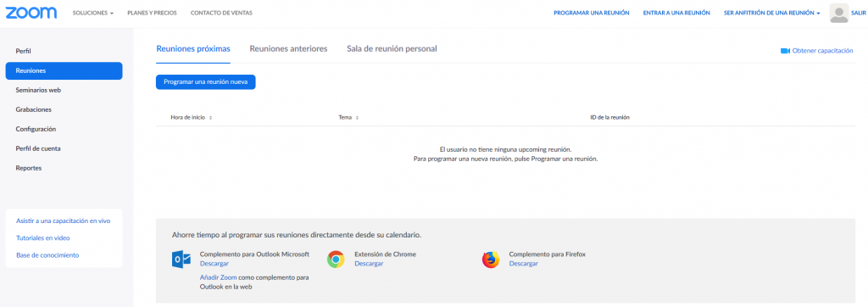The width and height of the screenshot is (868, 307).
Task: Expand the Soluciones dropdown menu
Action: (x=93, y=14)
